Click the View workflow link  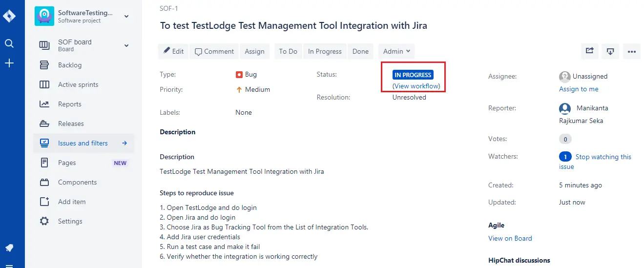click(416, 86)
